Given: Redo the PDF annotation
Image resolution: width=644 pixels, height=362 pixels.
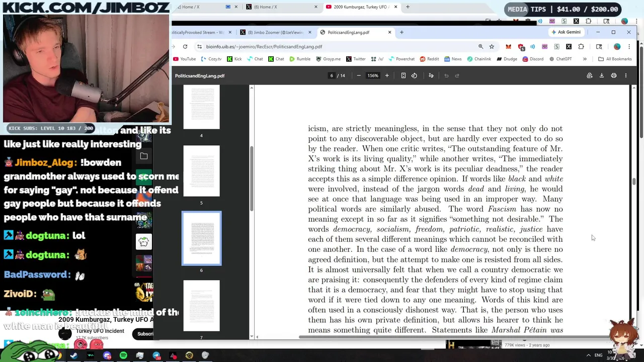Looking at the screenshot, I should click(x=457, y=75).
